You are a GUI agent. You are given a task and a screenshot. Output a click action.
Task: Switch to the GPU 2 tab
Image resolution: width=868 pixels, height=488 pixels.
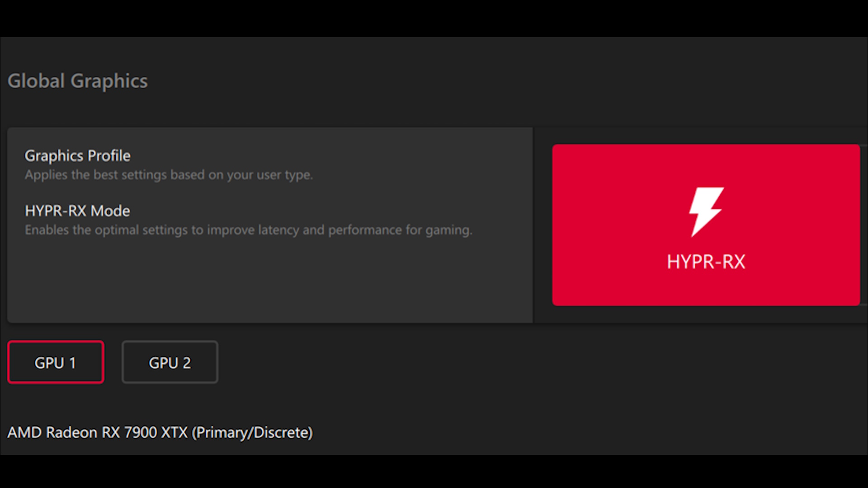coord(170,362)
